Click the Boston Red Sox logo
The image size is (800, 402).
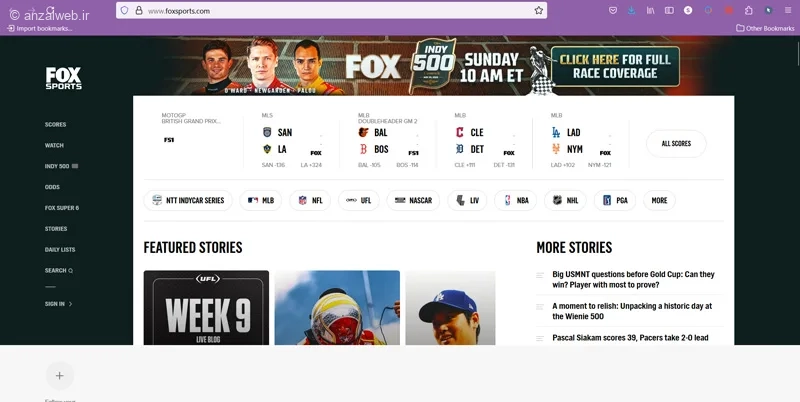(x=363, y=149)
